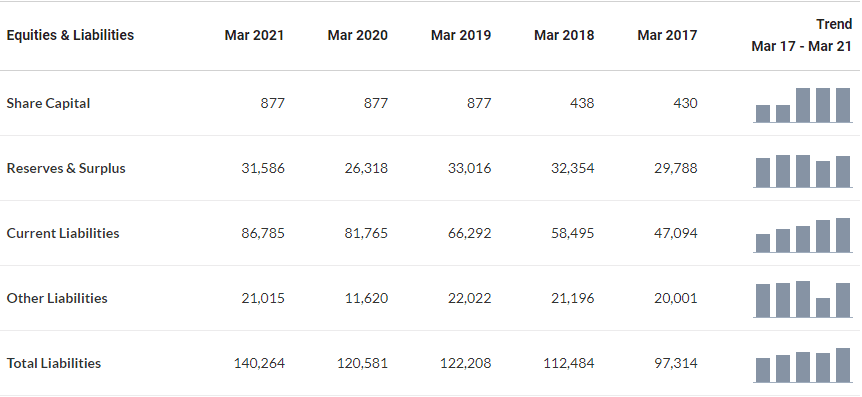Select the Other Liabilities row label
The height and width of the screenshot is (397, 862).
coord(57,298)
